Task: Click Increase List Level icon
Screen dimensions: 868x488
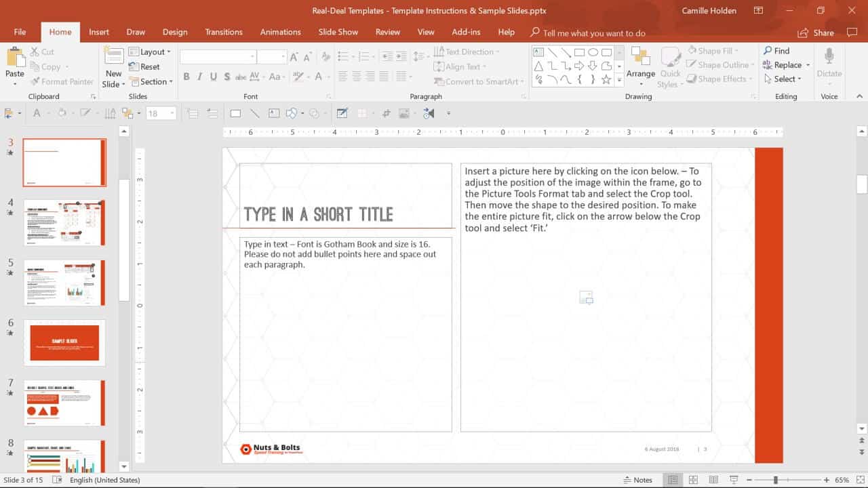Action: pos(400,57)
